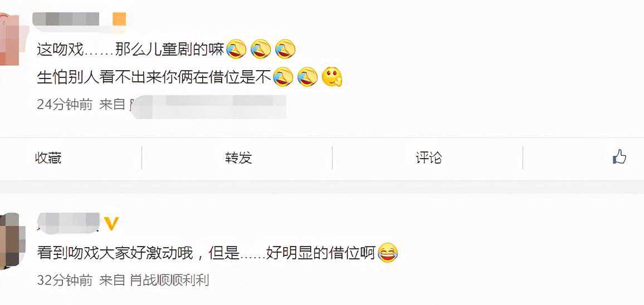Screen dimensions: 644x305
Task: Click first crying-laugh emoji after 借位是不
Action: click(x=282, y=77)
